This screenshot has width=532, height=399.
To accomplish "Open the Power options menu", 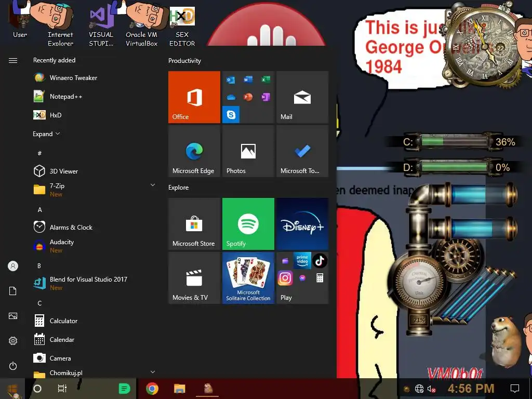I will (13, 366).
